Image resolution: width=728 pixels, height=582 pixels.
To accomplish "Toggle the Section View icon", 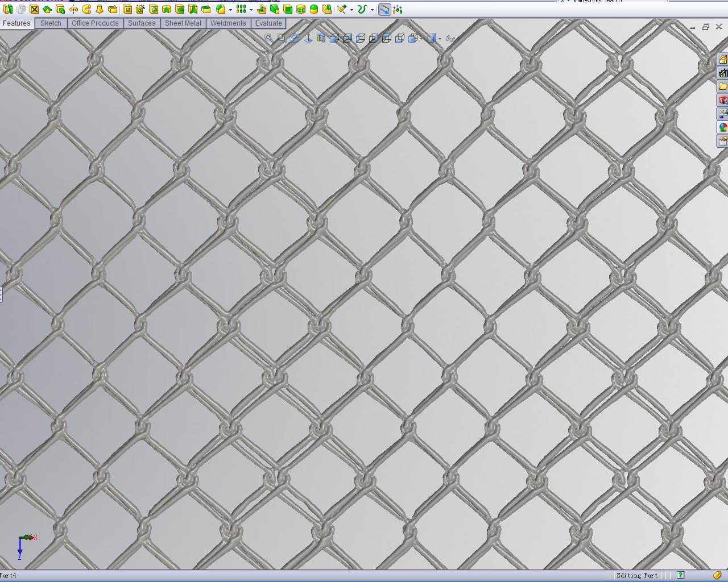I will [321, 38].
